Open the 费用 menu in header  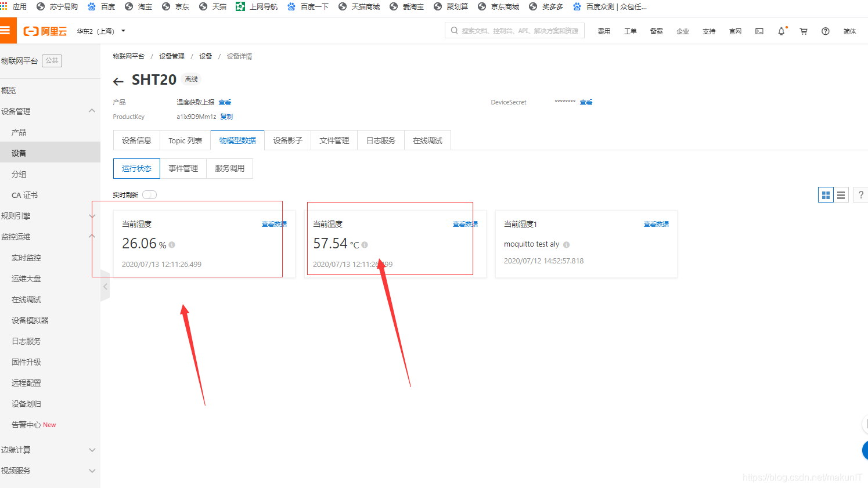(x=604, y=31)
